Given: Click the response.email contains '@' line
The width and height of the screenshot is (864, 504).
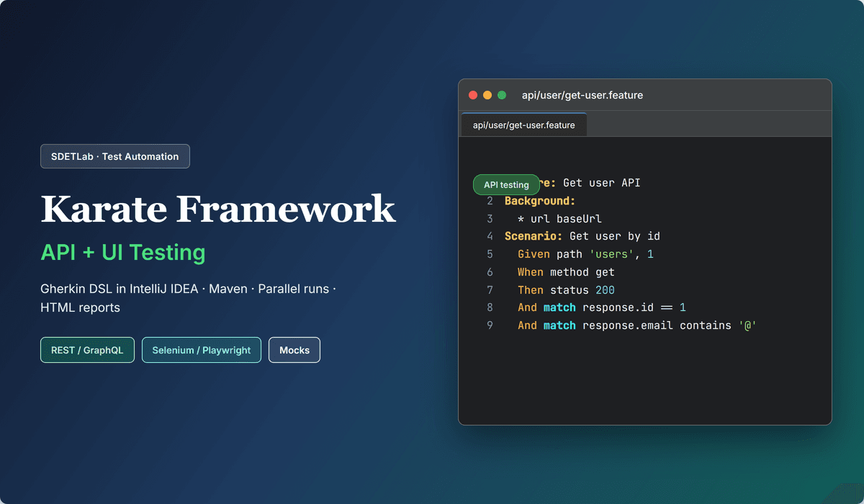Looking at the screenshot, I should tap(637, 325).
